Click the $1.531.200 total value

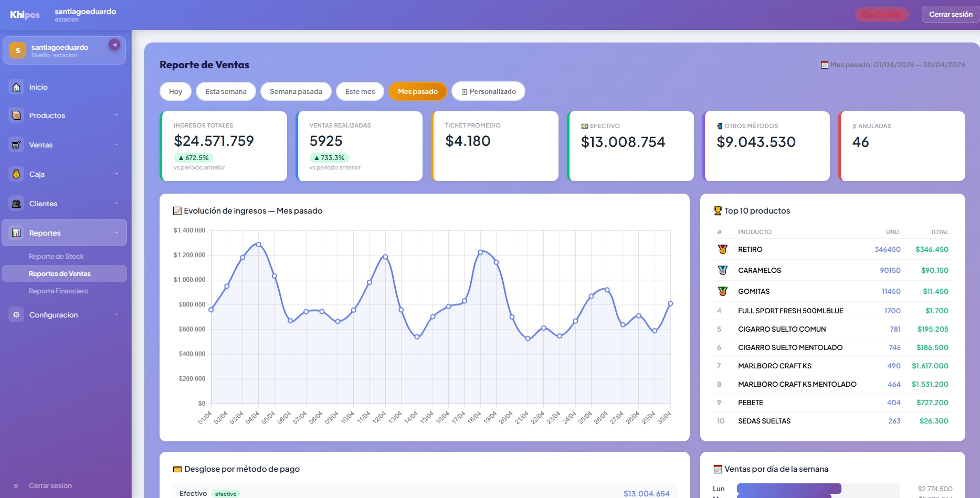[930, 384]
